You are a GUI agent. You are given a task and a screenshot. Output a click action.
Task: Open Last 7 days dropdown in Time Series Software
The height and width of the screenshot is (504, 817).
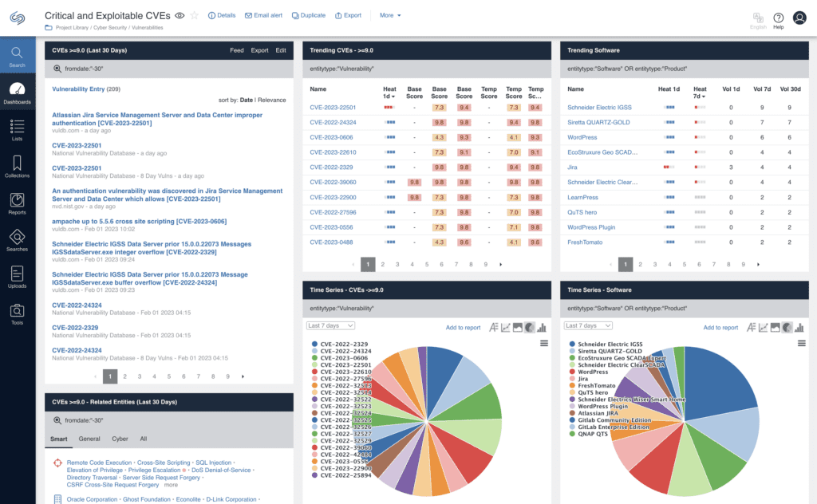[x=588, y=325]
